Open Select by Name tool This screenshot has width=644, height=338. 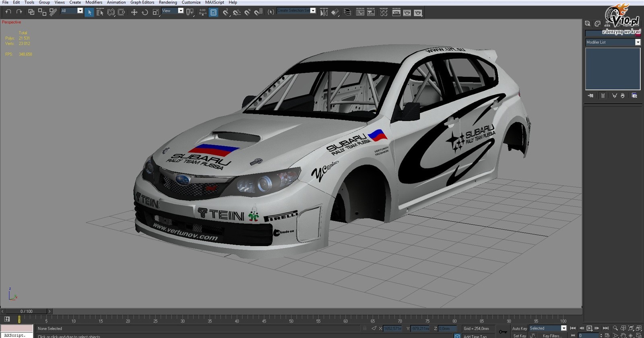[x=100, y=12]
